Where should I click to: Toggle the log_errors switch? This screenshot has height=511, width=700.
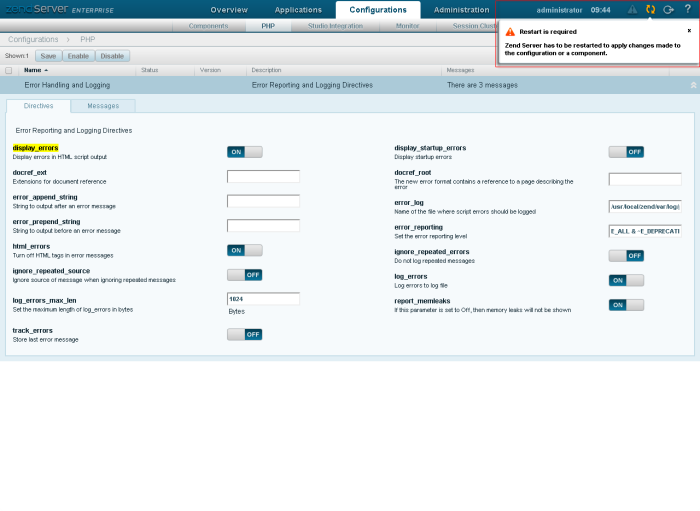point(626,280)
